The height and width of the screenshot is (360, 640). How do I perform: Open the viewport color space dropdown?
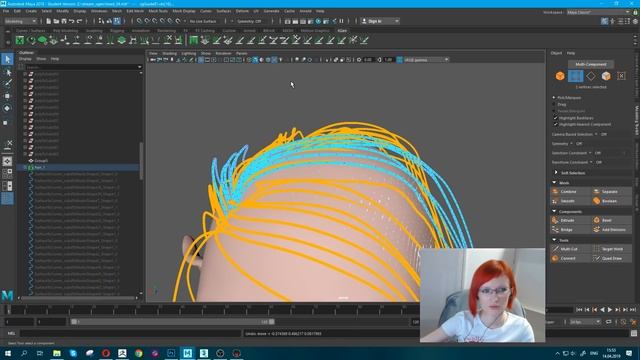pyautogui.click(x=426, y=60)
